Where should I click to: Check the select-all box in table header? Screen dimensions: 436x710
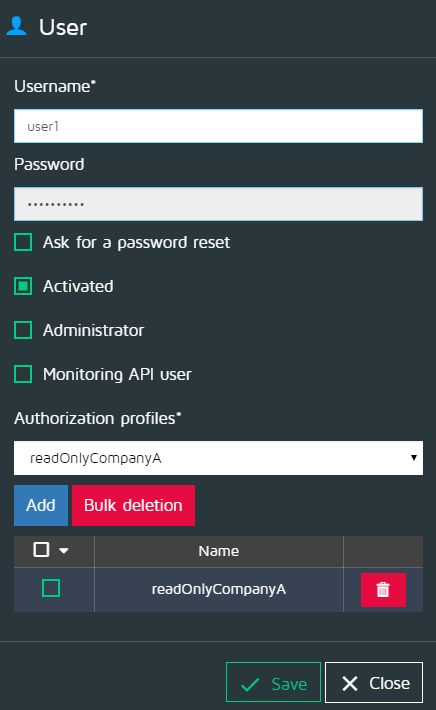click(x=41, y=550)
